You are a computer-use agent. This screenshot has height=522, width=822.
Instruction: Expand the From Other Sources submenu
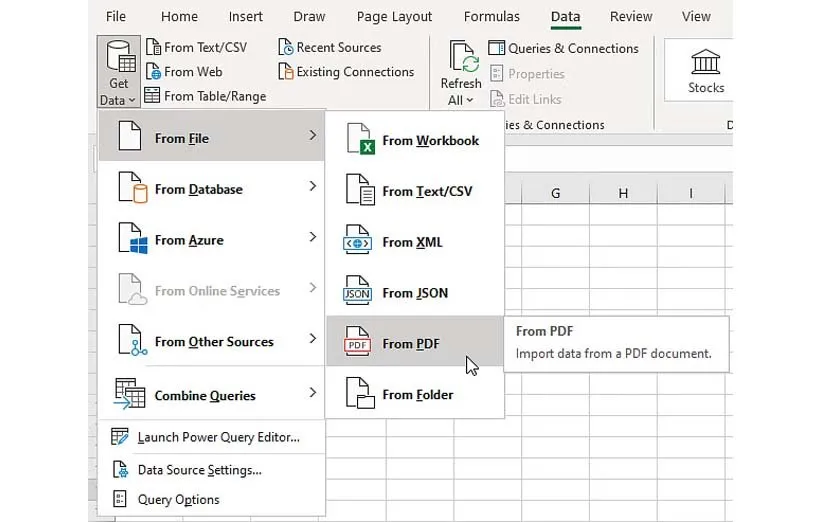pyautogui.click(x=312, y=340)
